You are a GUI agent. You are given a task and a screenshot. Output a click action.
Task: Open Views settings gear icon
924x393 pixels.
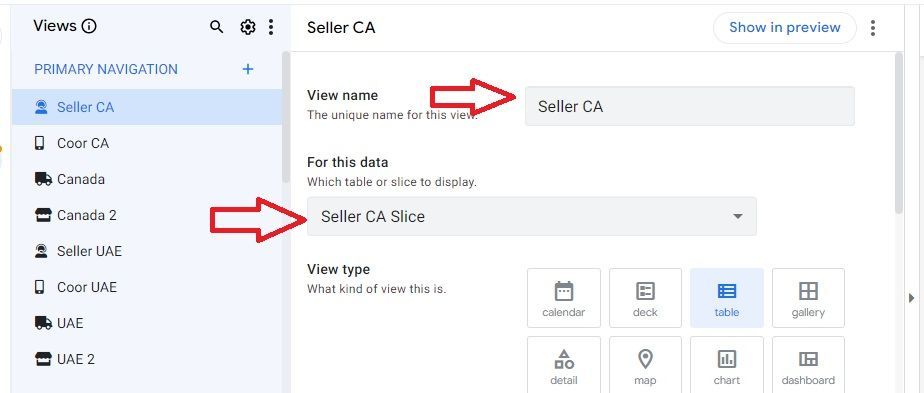tap(248, 27)
